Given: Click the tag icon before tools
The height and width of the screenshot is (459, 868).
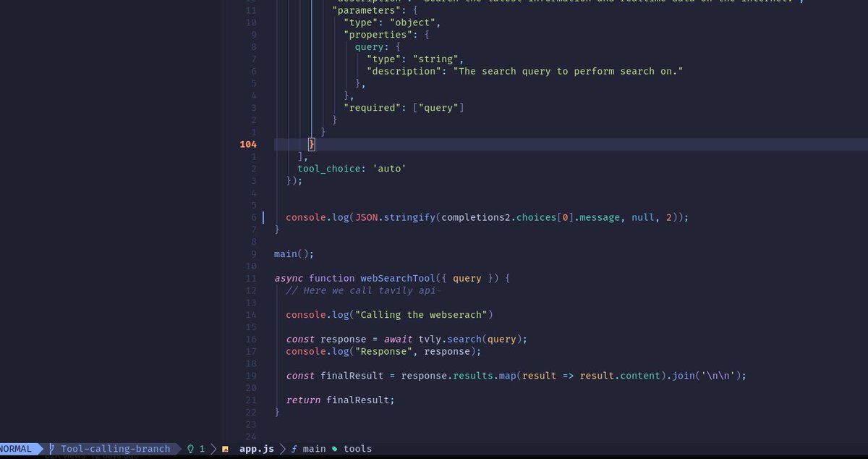Looking at the screenshot, I should coord(335,449).
